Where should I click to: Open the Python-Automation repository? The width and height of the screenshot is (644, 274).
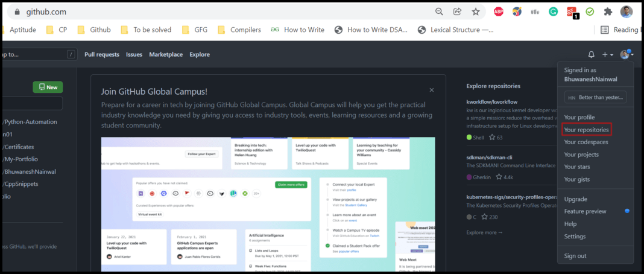coord(30,121)
